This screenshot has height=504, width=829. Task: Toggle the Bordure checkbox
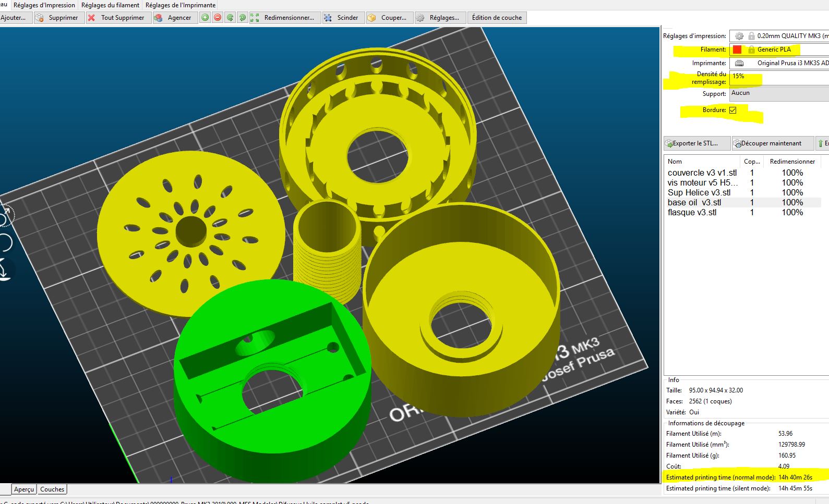point(733,110)
